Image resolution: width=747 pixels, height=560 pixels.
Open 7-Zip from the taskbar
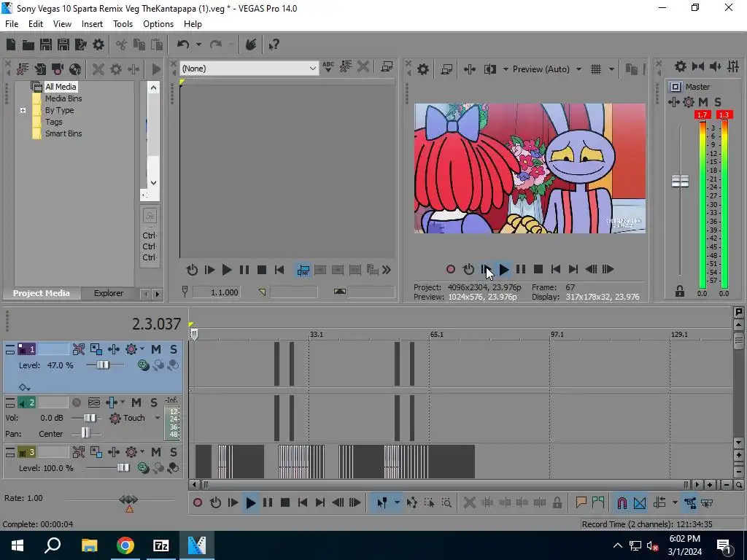pyautogui.click(x=161, y=545)
